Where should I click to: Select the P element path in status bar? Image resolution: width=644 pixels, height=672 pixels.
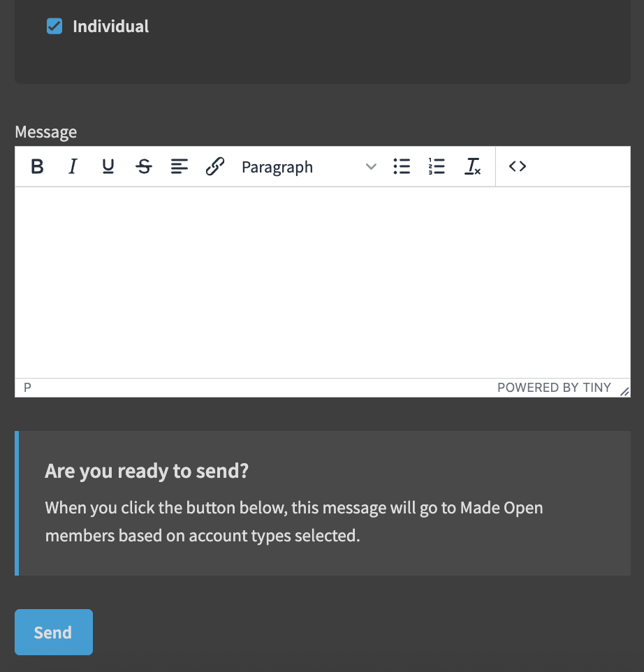tap(27, 388)
